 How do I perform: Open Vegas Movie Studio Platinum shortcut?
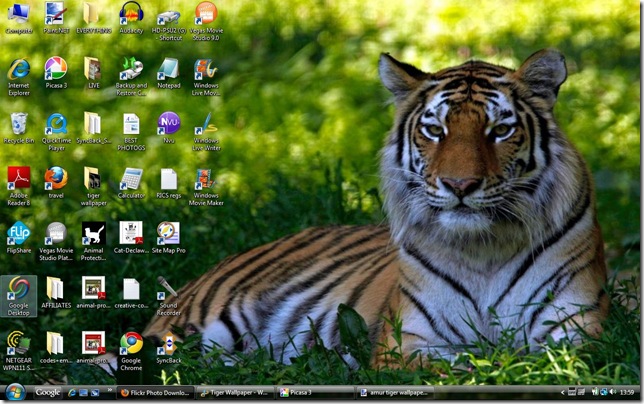coord(56,241)
